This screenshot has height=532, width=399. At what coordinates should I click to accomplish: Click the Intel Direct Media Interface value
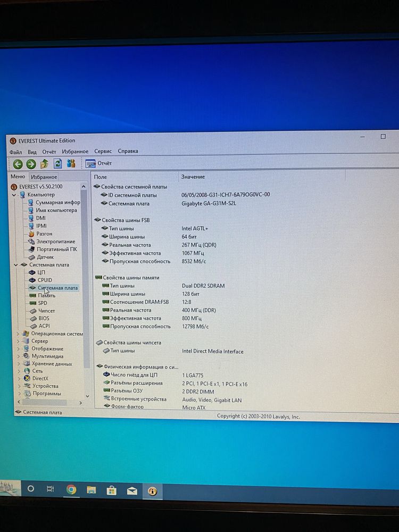(213, 352)
